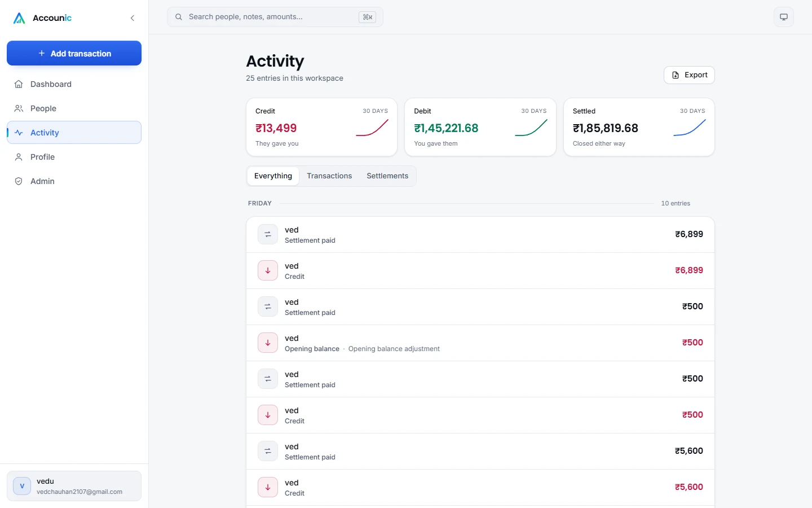Screen dimensions: 812x508
Task: Open the Credit summary card
Action: click(321, 127)
